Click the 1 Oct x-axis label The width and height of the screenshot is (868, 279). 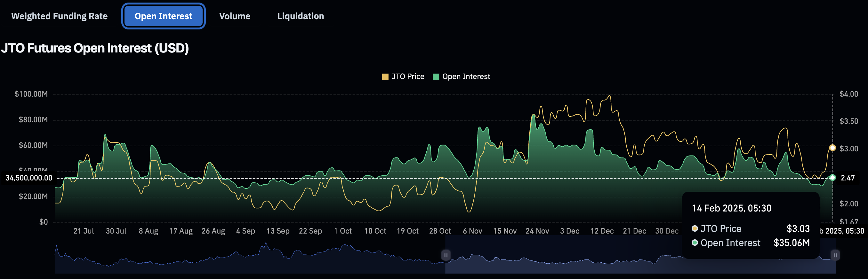(343, 231)
